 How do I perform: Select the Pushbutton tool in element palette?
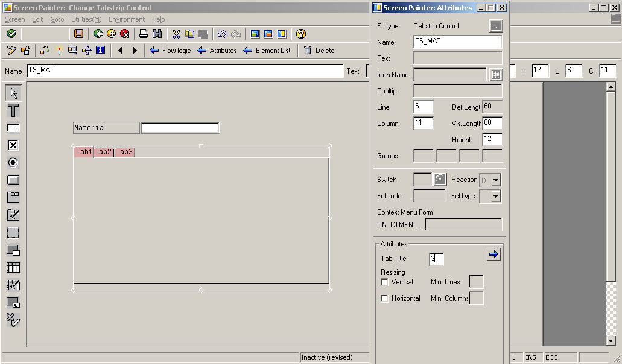(x=13, y=180)
